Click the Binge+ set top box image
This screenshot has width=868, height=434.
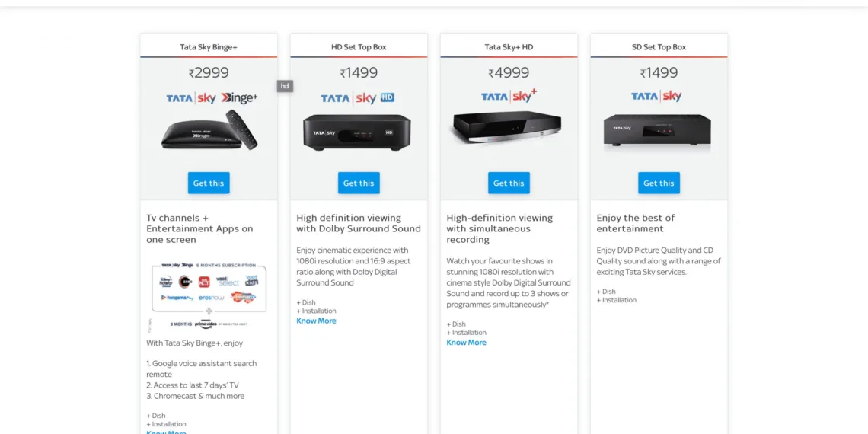(209, 131)
